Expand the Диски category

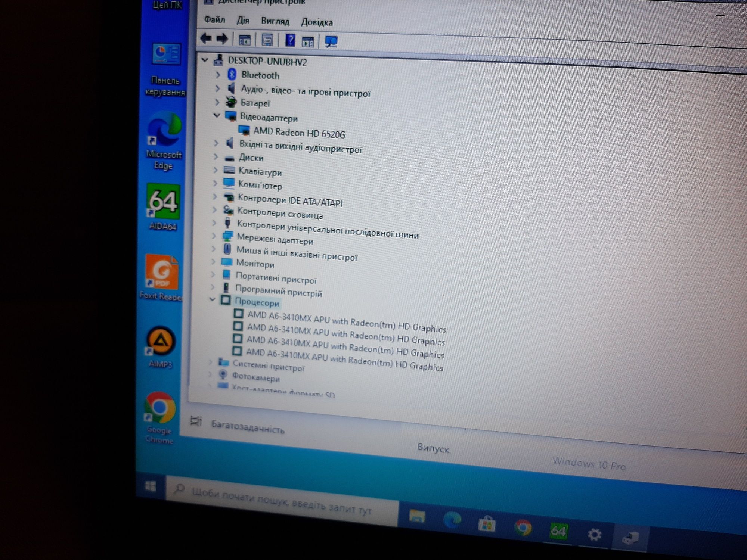tap(216, 156)
